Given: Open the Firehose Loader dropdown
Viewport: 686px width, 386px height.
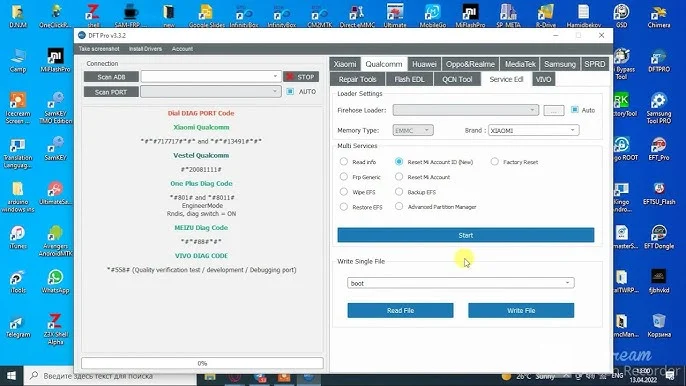Looking at the screenshot, I should [532, 110].
